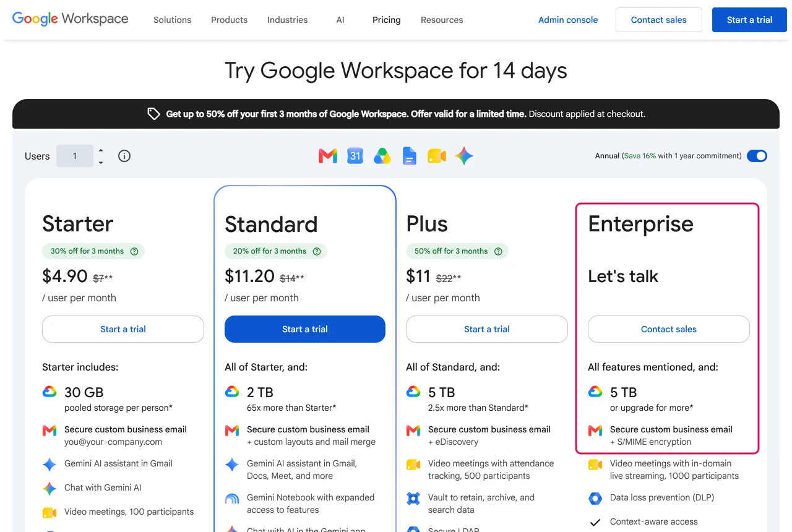Start a trial for the Starter plan

[x=123, y=329]
